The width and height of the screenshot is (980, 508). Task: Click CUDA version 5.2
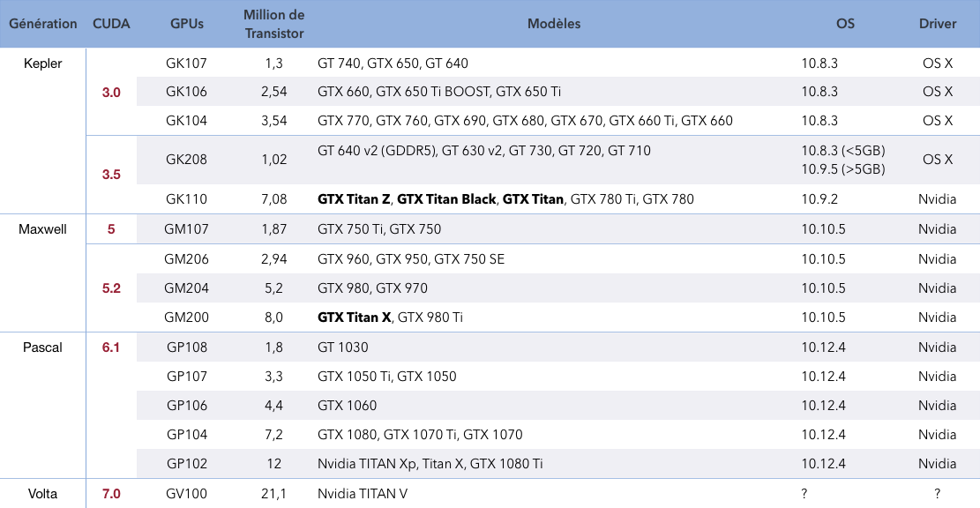click(x=111, y=288)
